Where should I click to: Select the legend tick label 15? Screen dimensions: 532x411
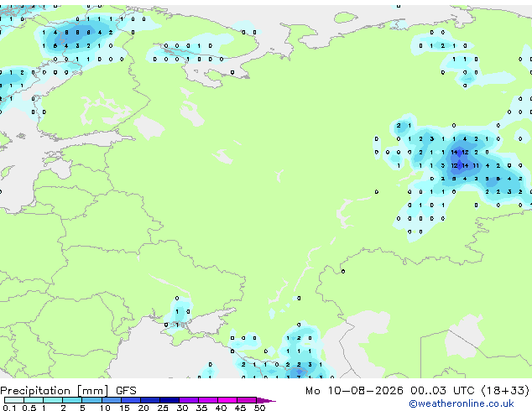124,408
